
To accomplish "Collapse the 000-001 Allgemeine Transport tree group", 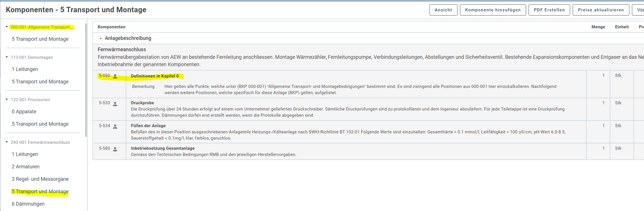I will [x=7, y=27].
